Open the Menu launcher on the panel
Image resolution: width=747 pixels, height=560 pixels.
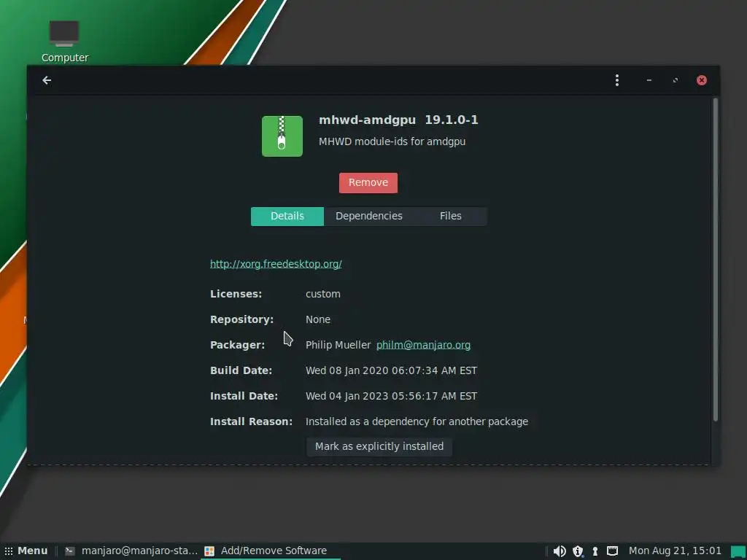tap(26, 551)
